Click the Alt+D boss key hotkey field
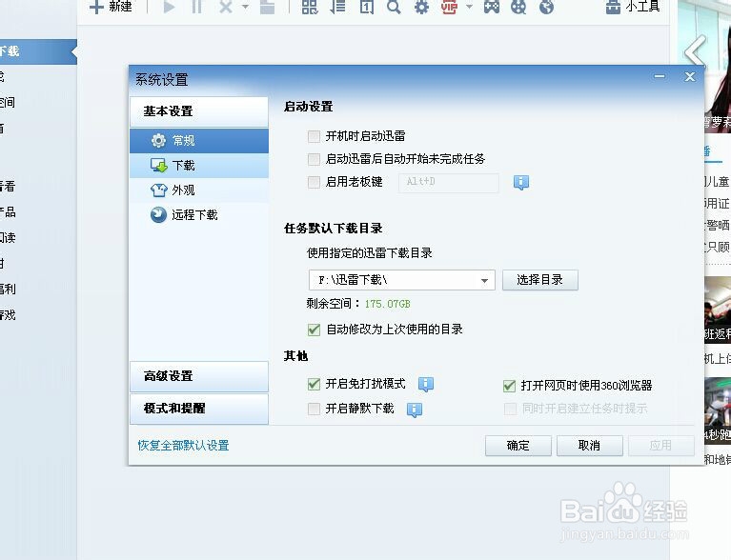Image resolution: width=731 pixels, height=560 pixels. point(449,182)
